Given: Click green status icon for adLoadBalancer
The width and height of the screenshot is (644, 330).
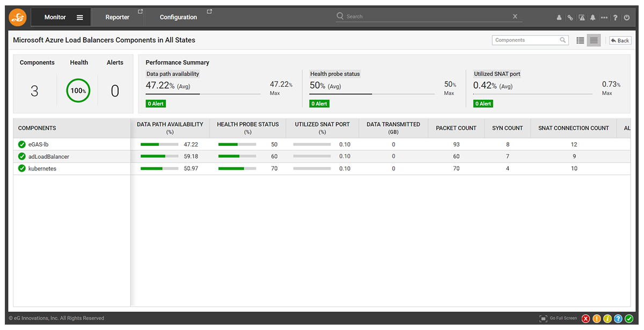Looking at the screenshot, I should click(x=22, y=157).
